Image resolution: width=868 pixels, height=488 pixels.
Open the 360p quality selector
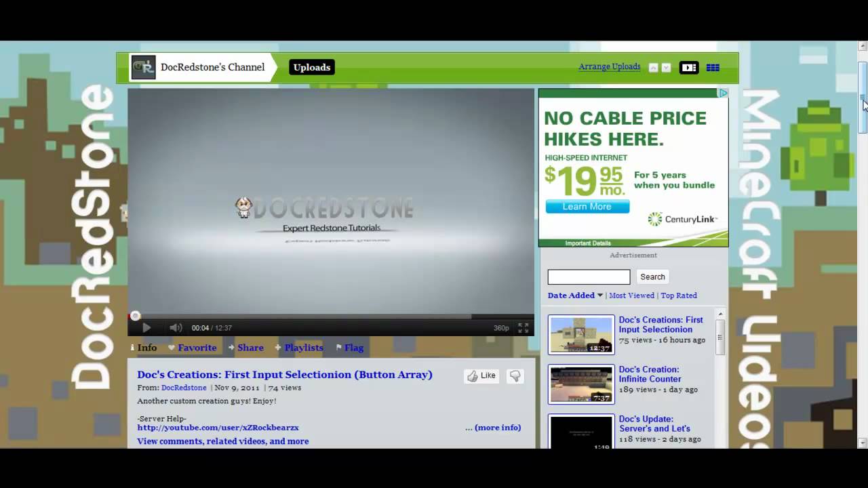(501, 328)
